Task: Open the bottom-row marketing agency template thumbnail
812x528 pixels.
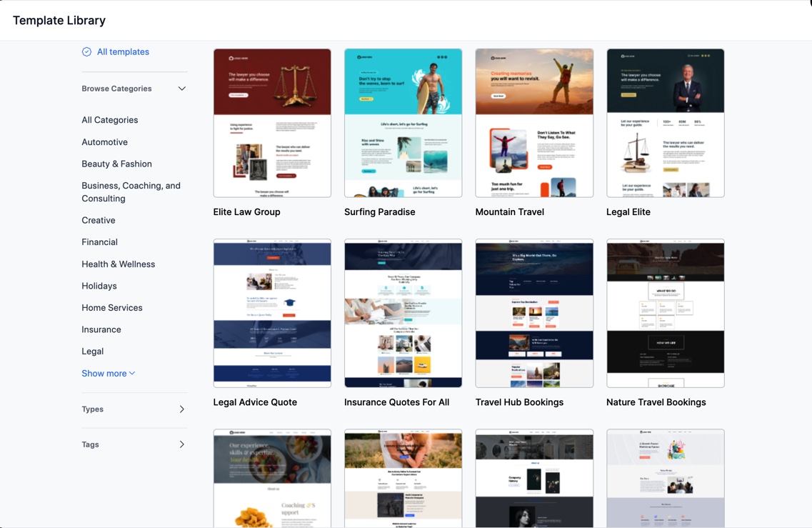Action: pyautogui.click(x=665, y=478)
